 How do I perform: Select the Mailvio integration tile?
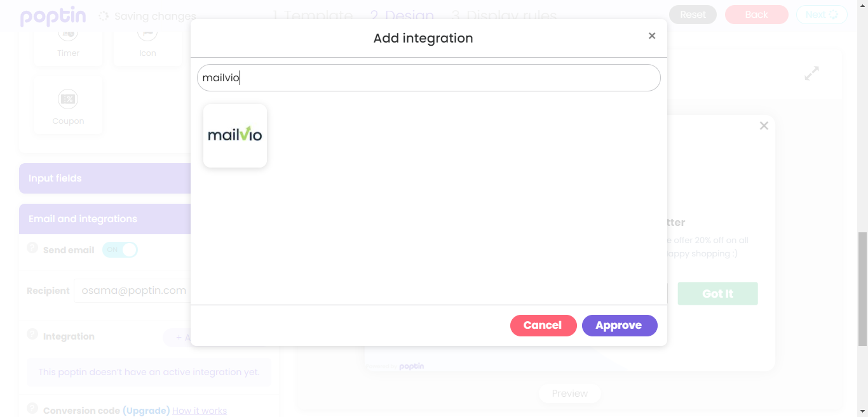235,136
